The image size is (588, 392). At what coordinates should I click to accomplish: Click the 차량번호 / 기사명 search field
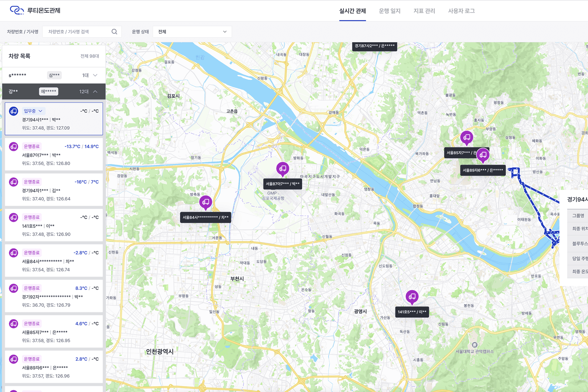[x=82, y=32]
